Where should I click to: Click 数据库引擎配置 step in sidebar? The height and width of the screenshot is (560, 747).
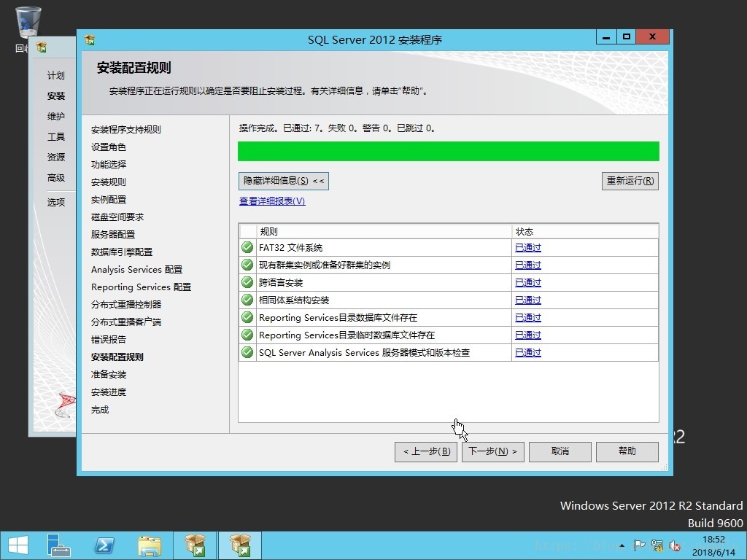[122, 252]
